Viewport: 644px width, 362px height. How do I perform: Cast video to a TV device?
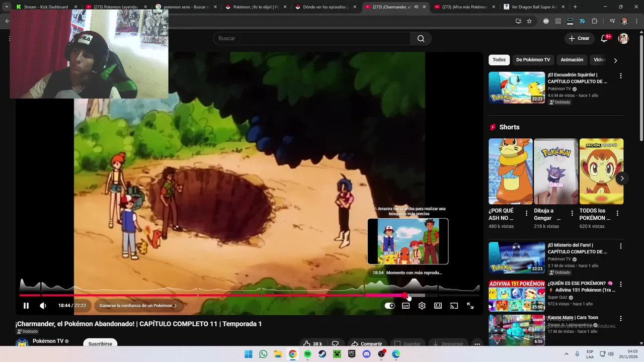click(x=454, y=306)
